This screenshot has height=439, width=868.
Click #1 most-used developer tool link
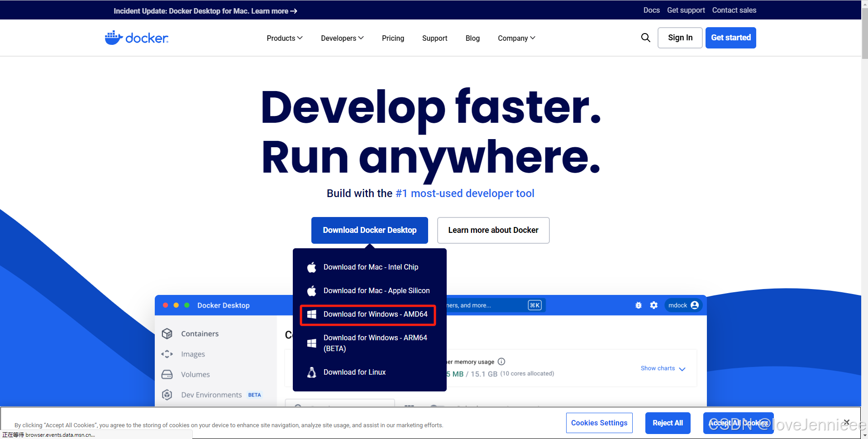pos(465,193)
